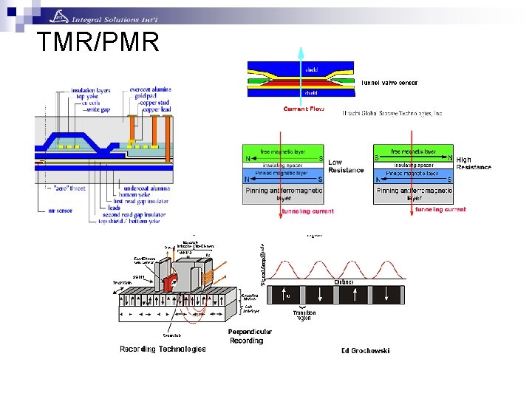Screen dimensions: 532x399
Task: Click the last down arrow in the black magnetization bar
Action: pos(386,294)
